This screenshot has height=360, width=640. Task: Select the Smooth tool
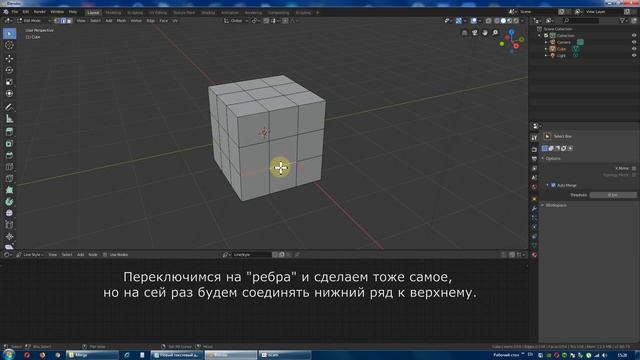click(x=9, y=213)
